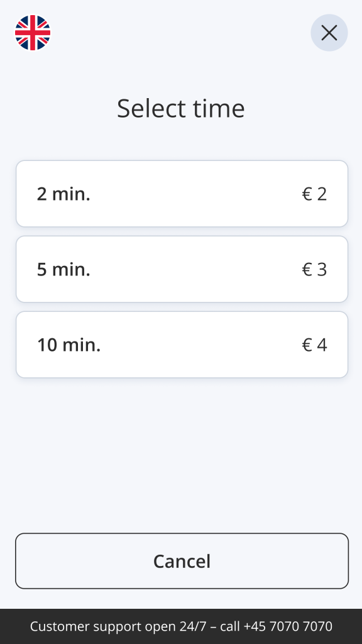This screenshot has width=362, height=644.
Task: Change language using the Union Jack flag
Action: coord(33,33)
